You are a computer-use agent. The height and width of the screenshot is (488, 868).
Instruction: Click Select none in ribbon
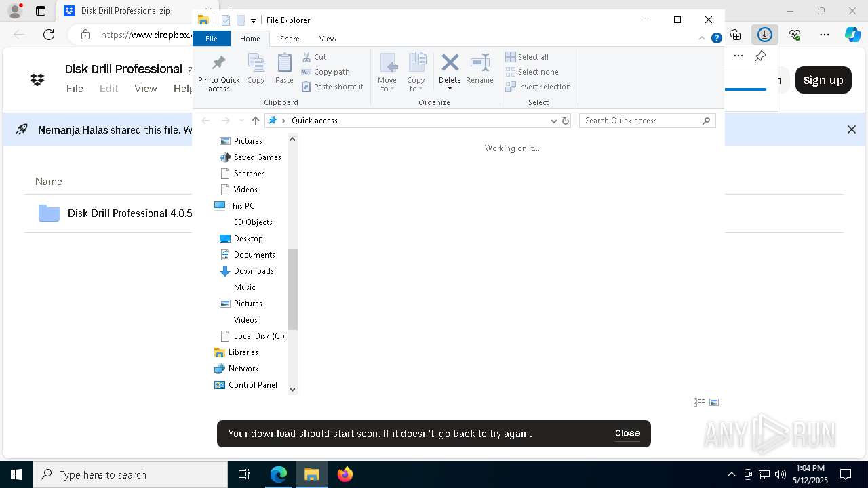point(532,72)
